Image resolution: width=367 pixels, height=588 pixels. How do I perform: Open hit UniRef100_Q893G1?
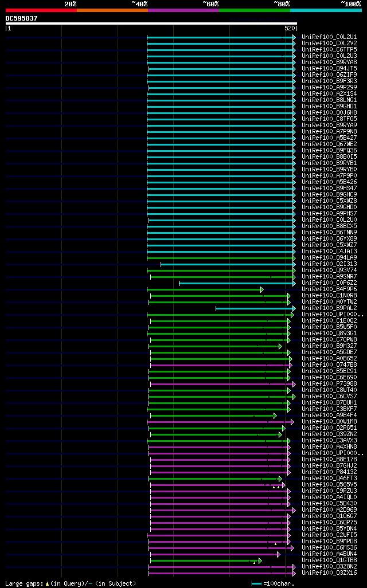pyautogui.click(x=329, y=334)
